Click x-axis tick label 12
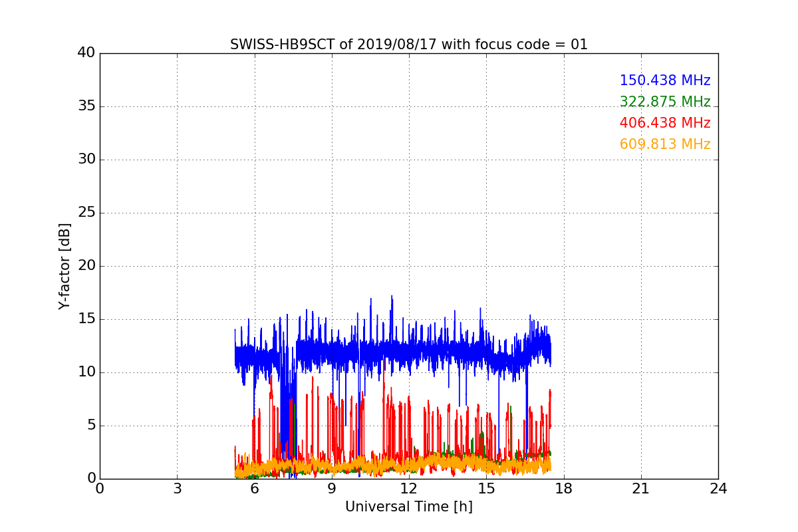The image size is (798, 532). tap(409, 489)
